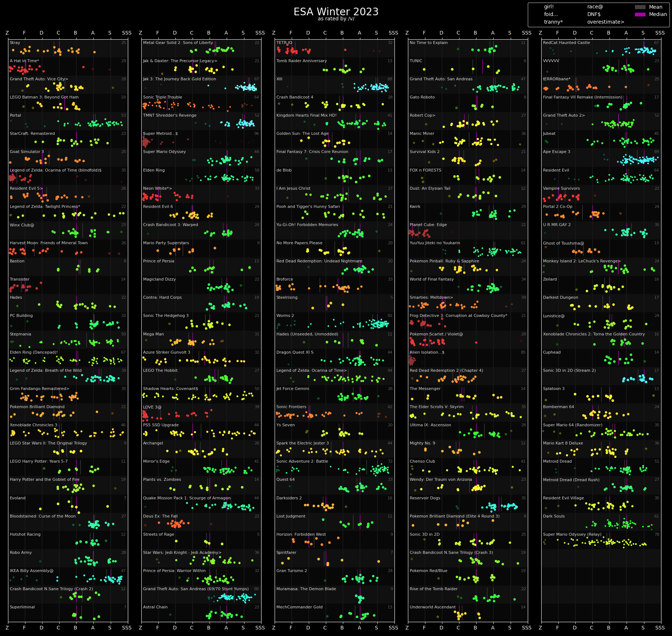This screenshot has width=672, height=636.
Task: Click the 'XIII' label
Action: coord(279,79)
